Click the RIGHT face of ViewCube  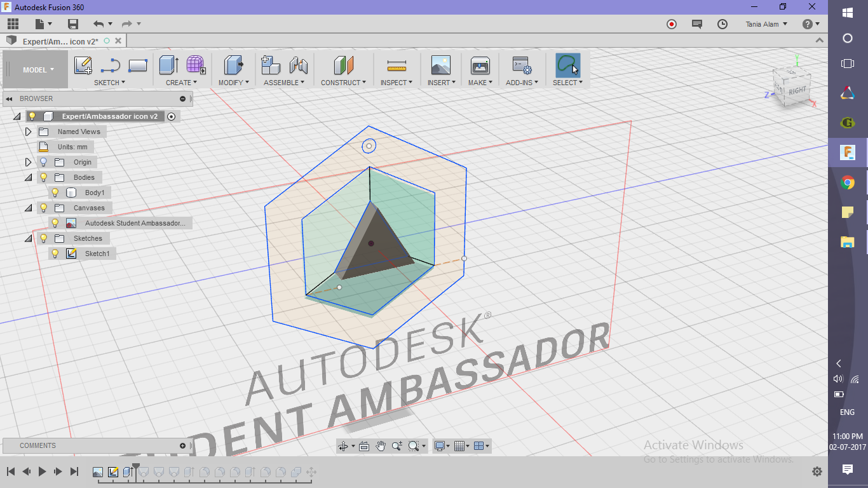[797, 91]
